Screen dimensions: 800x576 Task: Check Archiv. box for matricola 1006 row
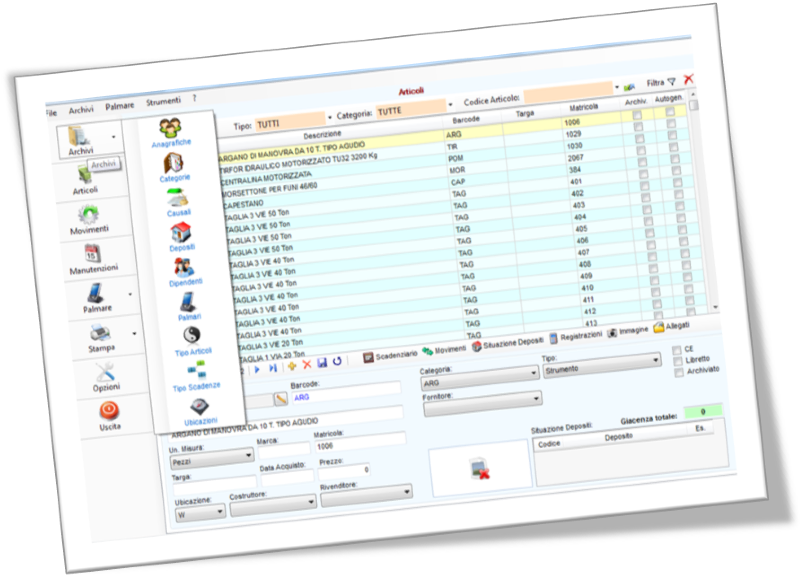point(637,115)
